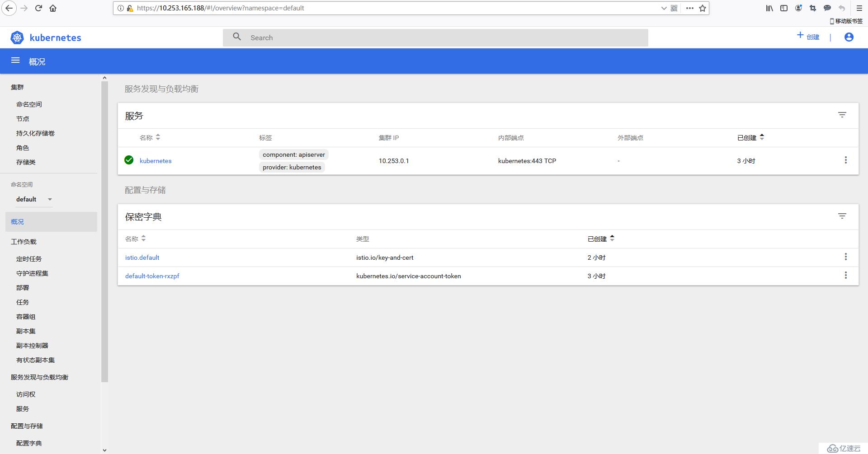Click the Kubernetes helm logo
Image resolution: width=868 pixels, height=454 pixels.
(17, 37)
